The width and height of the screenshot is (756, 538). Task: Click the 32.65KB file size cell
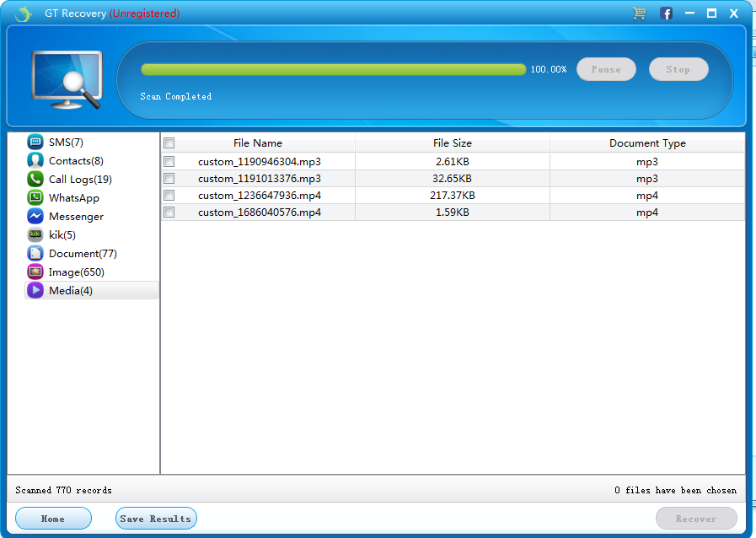tap(453, 179)
